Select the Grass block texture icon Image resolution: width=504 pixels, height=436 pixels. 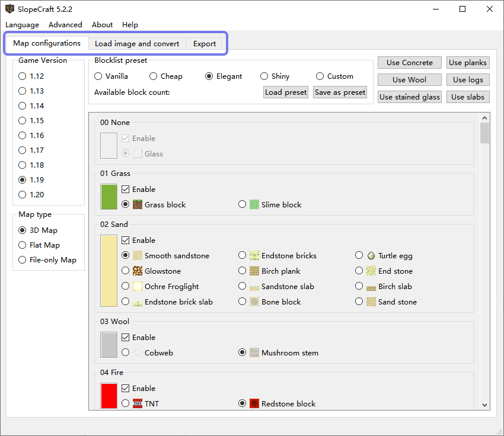point(138,204)
